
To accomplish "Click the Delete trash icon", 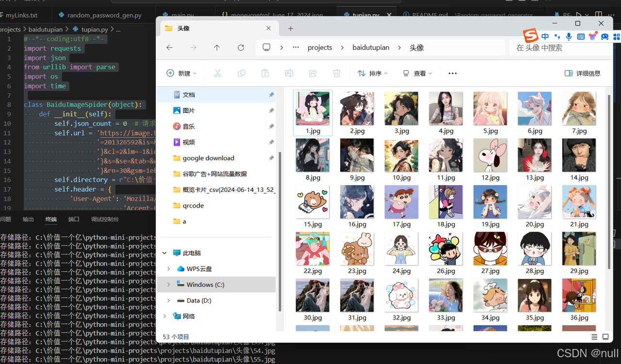I will pyautogui.click(x=336, y=73).
